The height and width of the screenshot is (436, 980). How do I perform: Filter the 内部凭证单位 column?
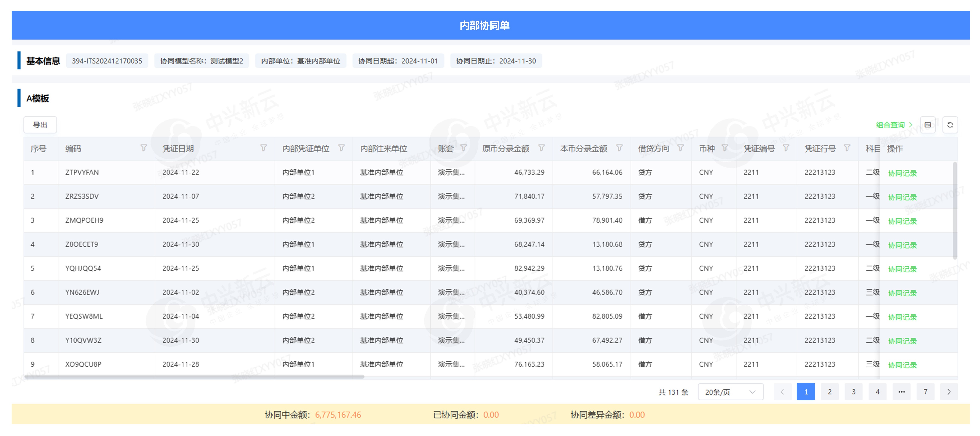pyautogui.click(x=341, y=148)
